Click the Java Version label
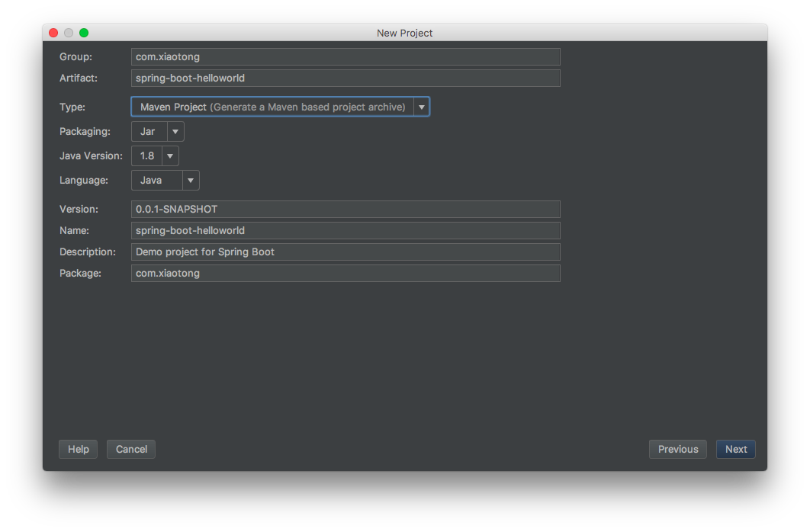The height and width of the screenshot is (532, 810). click(91, 155)
